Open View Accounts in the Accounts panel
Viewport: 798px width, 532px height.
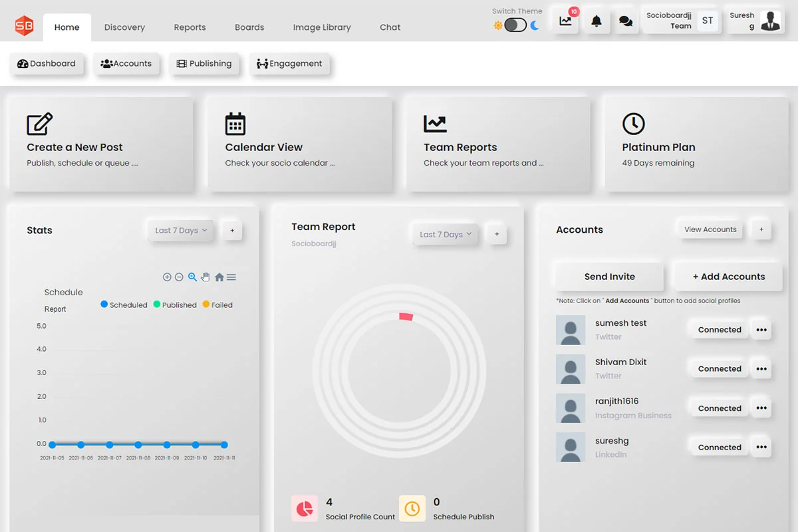[x=710, y=229]
